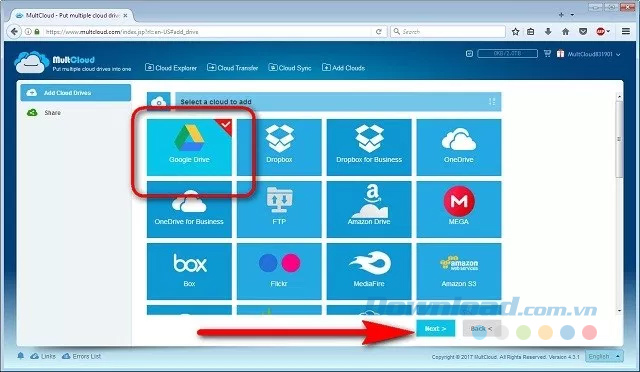640x372 pixels.
Task: Select the Flickr tile
Action: 279,272
